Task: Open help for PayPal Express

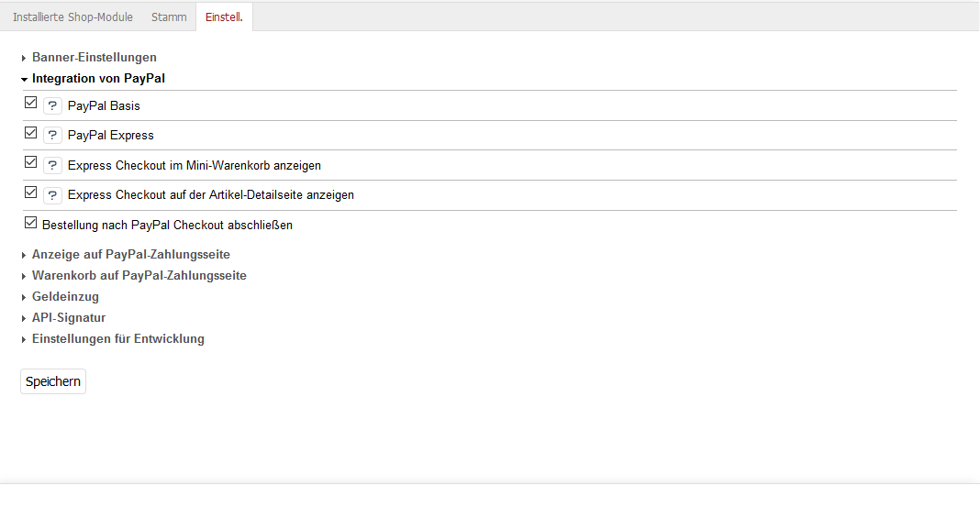Action: pyautogui.click(x=52, y=136)
